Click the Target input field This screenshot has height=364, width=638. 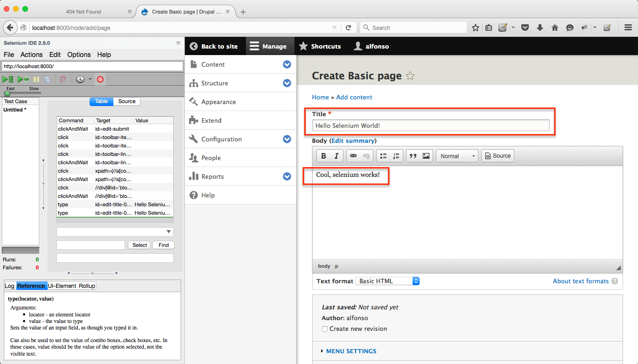(x=91, y=245)
